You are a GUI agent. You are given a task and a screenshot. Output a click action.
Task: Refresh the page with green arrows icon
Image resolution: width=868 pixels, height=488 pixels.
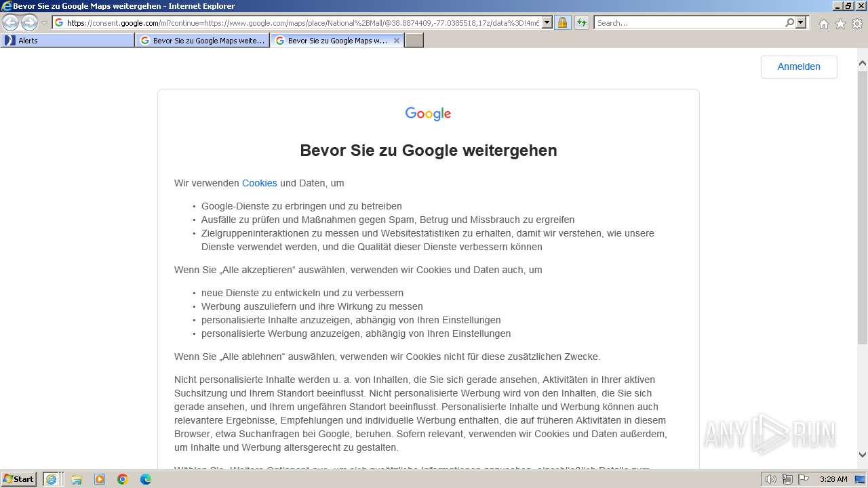pyautogui.click(x=581, y=22)
